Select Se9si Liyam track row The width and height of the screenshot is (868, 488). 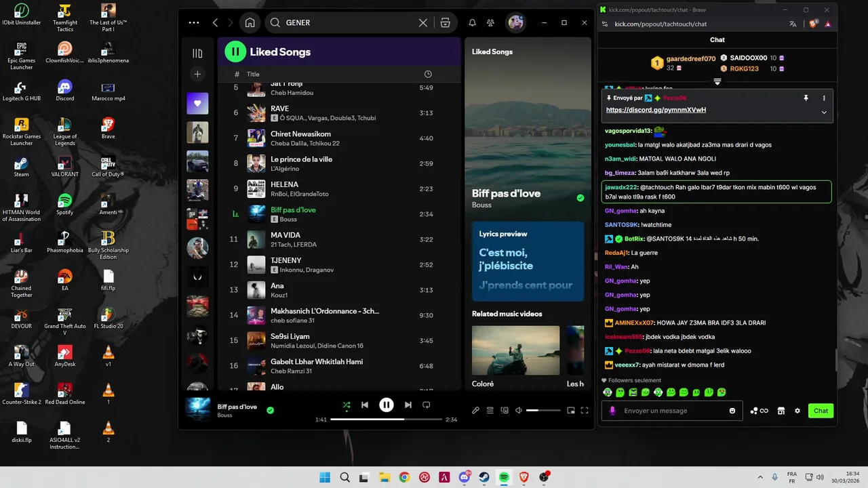[x=339, y=340]
